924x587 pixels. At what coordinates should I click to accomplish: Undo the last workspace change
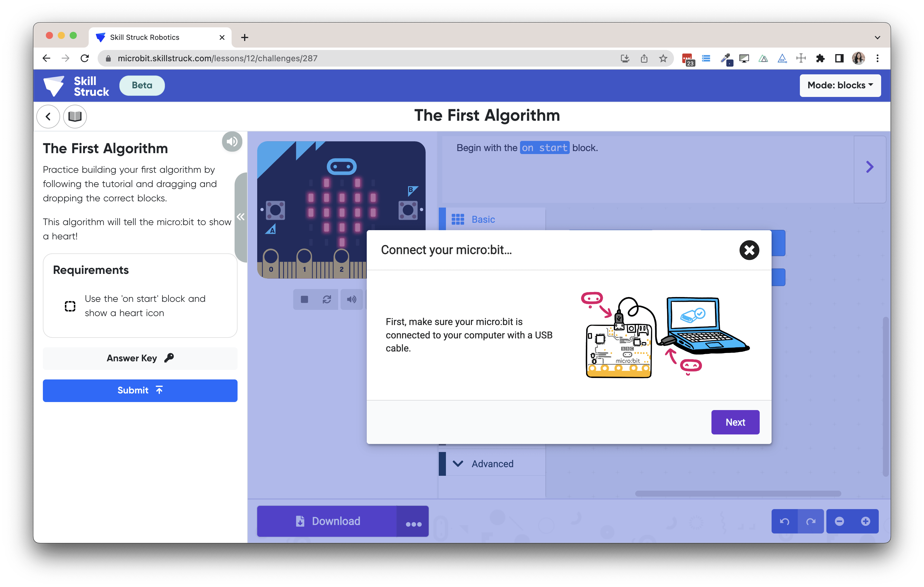(785, 521)
